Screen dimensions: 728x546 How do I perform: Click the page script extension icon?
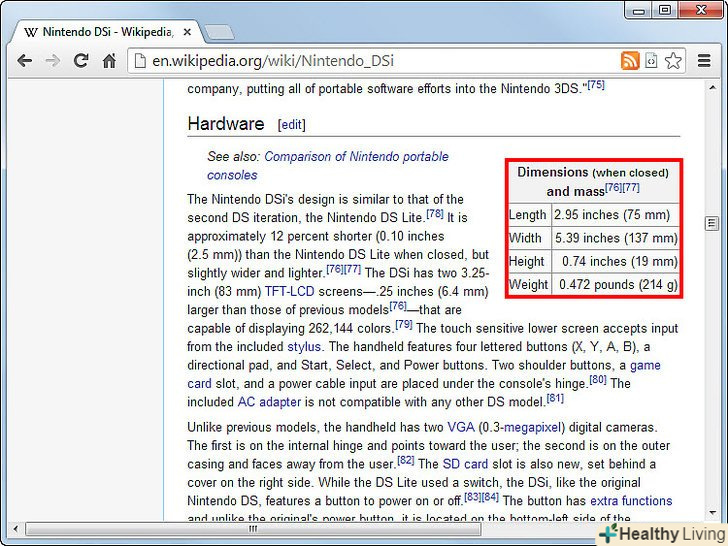(x=651, y=61)
